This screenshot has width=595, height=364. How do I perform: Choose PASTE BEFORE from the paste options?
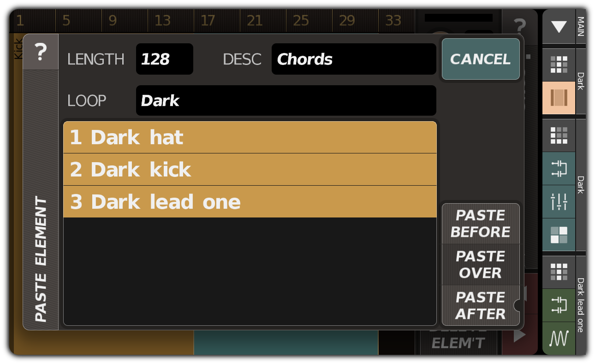click(x=480, y=224)
